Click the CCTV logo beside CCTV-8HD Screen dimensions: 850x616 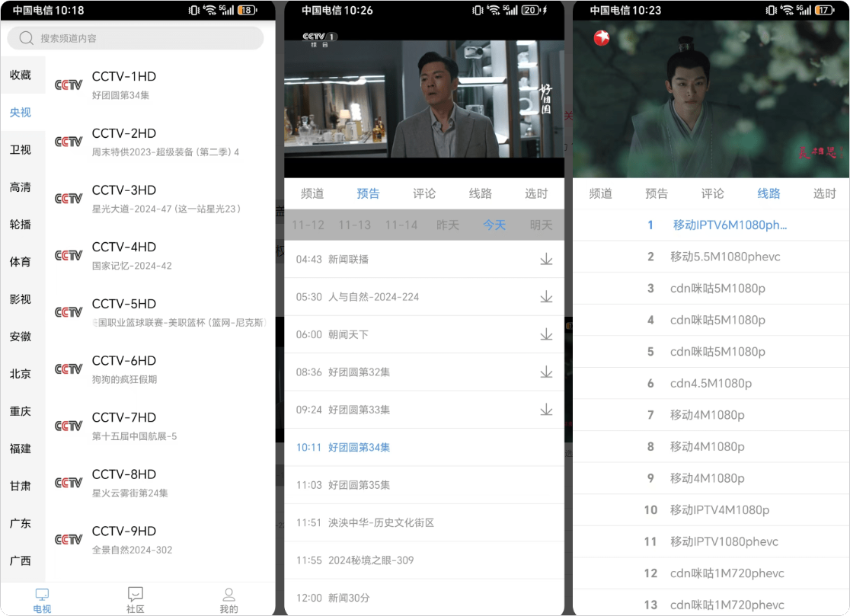point(69,484)
